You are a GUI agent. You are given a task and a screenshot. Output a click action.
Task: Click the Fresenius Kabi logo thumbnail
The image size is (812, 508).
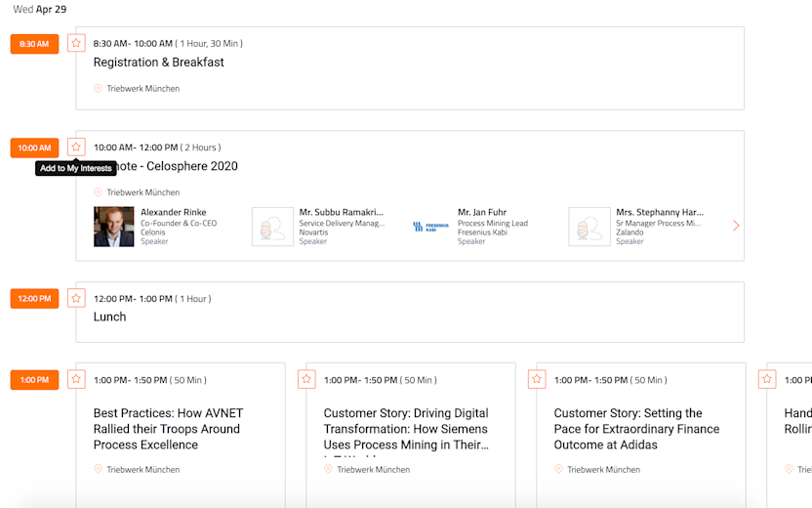(x=430, y=227)
